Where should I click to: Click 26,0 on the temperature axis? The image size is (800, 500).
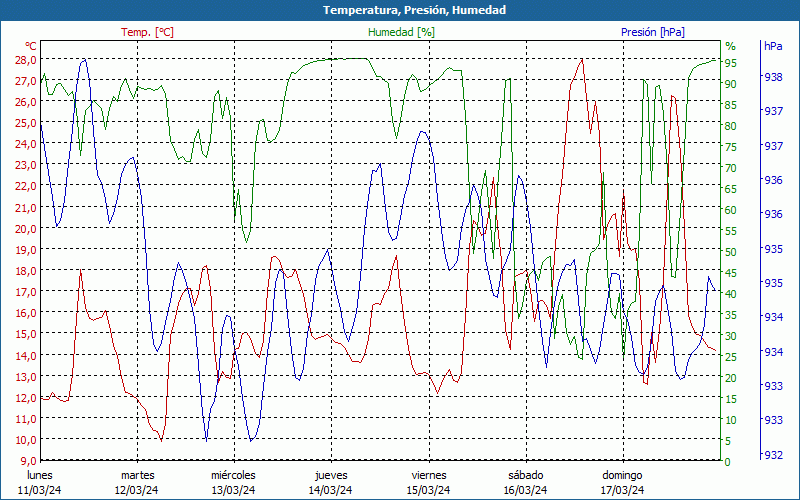26,102
